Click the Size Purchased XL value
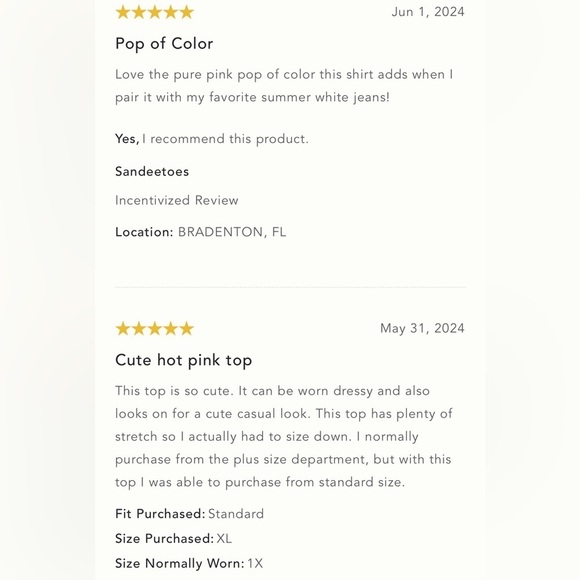The height and width of the screenshot is (580, 580). coord(224,539)
